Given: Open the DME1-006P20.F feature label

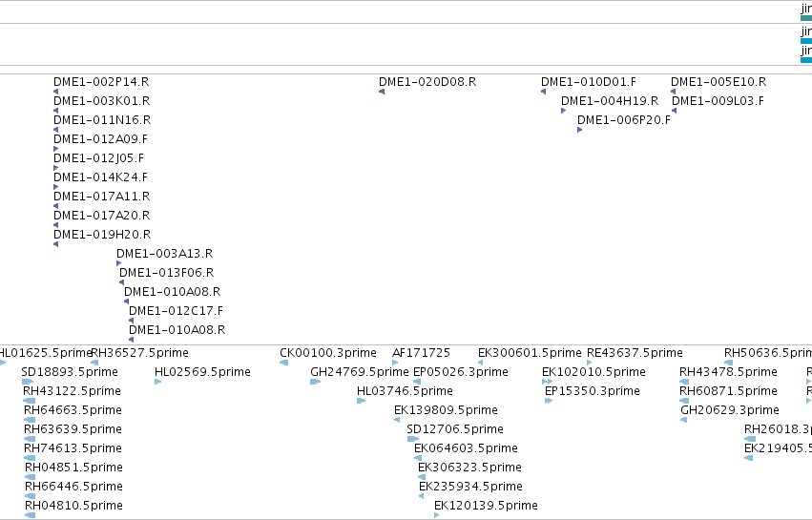Looking at the screenshot, I should pos(624,119).
